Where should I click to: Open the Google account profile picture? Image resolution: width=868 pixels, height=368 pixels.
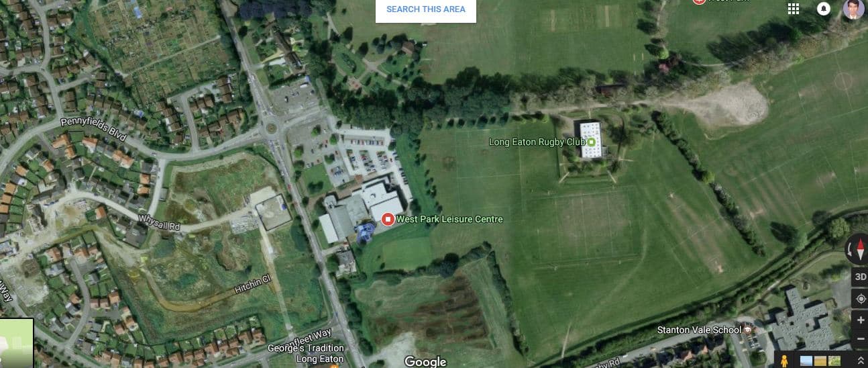pyautogui.click(x=853, y=9)
